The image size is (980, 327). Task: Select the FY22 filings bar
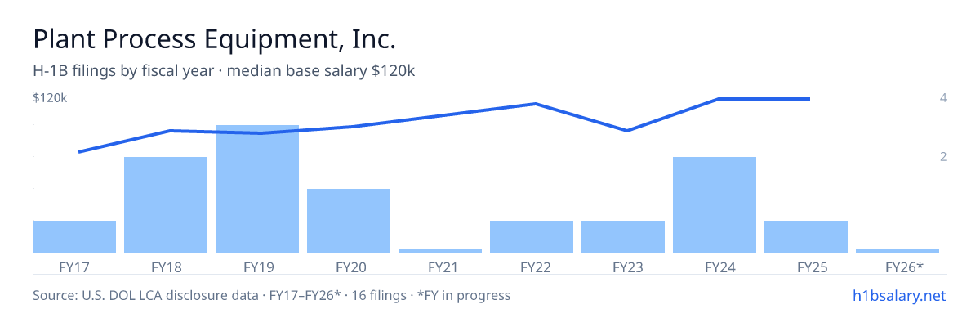click(x=532, y=236)
